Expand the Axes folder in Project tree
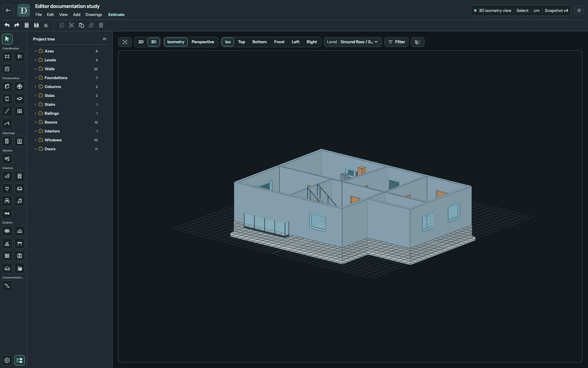Viewport: 588px width, 368px height. [x=35, y=51]
